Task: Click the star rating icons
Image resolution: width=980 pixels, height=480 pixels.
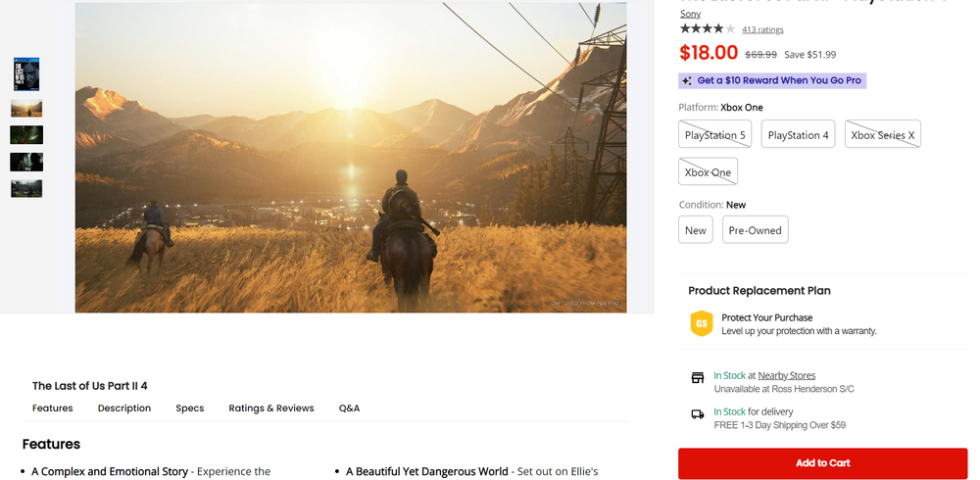Action: point(708,29)
